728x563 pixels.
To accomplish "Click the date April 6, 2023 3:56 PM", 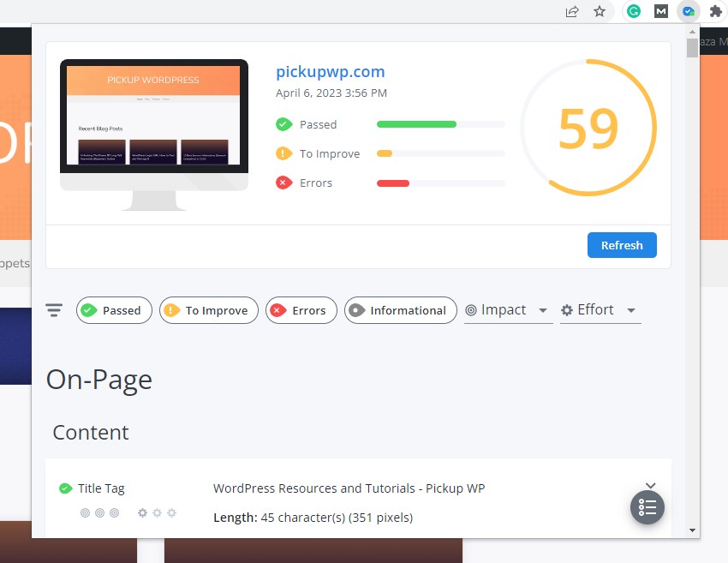I will coord(331,93).
